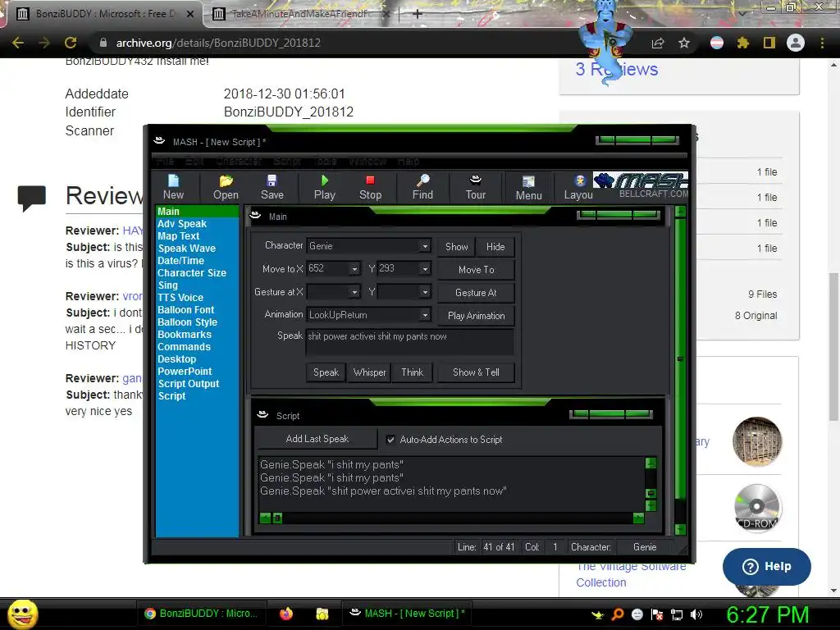
Task: Open the Chrome profile avatar
Action: point(796,43)
